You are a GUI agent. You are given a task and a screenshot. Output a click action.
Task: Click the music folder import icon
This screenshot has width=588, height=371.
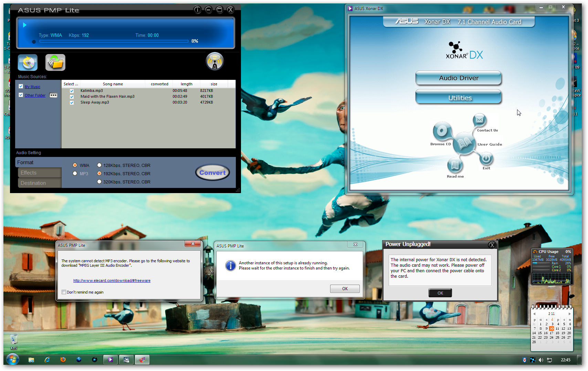(x=55, y=63)
